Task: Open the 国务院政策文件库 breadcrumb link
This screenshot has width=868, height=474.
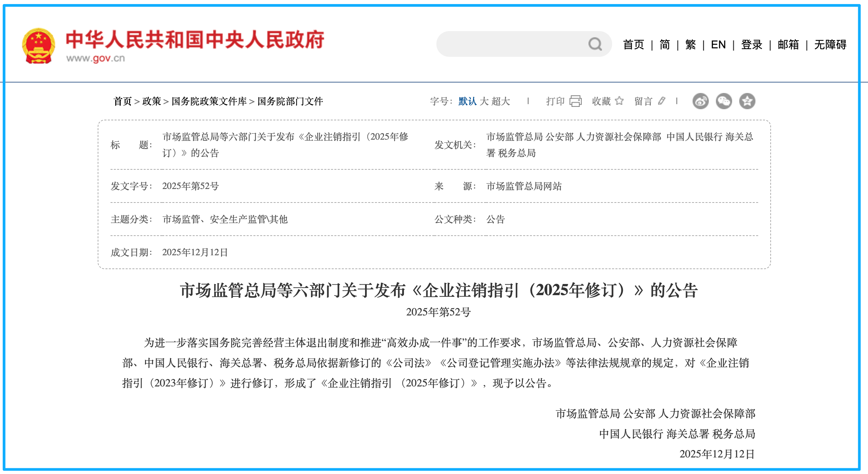Action: (x=210, y=101)
